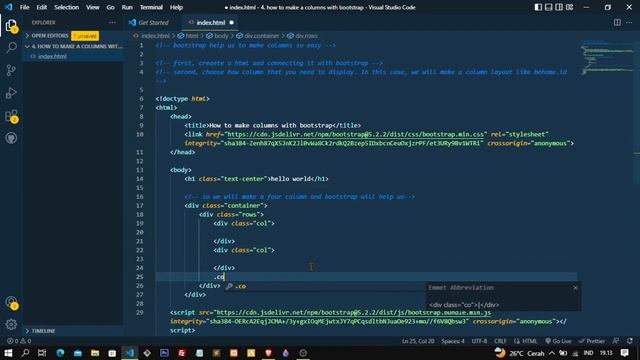640x360 pixels.
Task: Open the Edit menu
Action: click(42, 7)
